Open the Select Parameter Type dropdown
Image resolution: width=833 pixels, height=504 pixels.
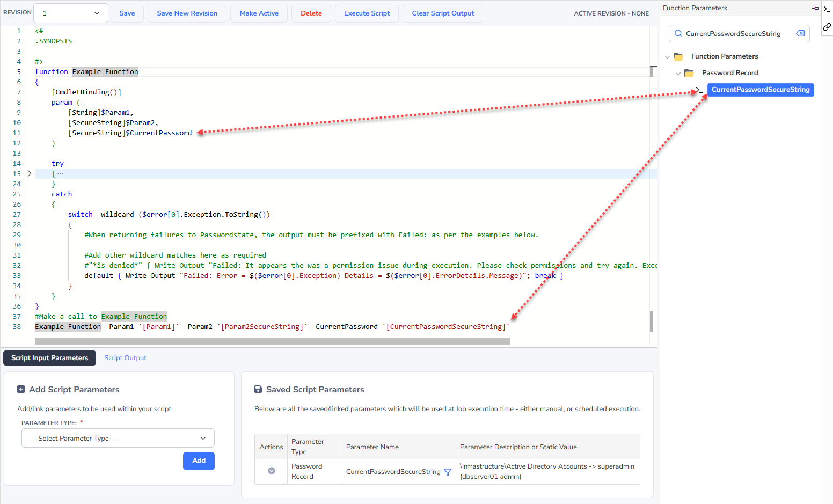[118, 438]
